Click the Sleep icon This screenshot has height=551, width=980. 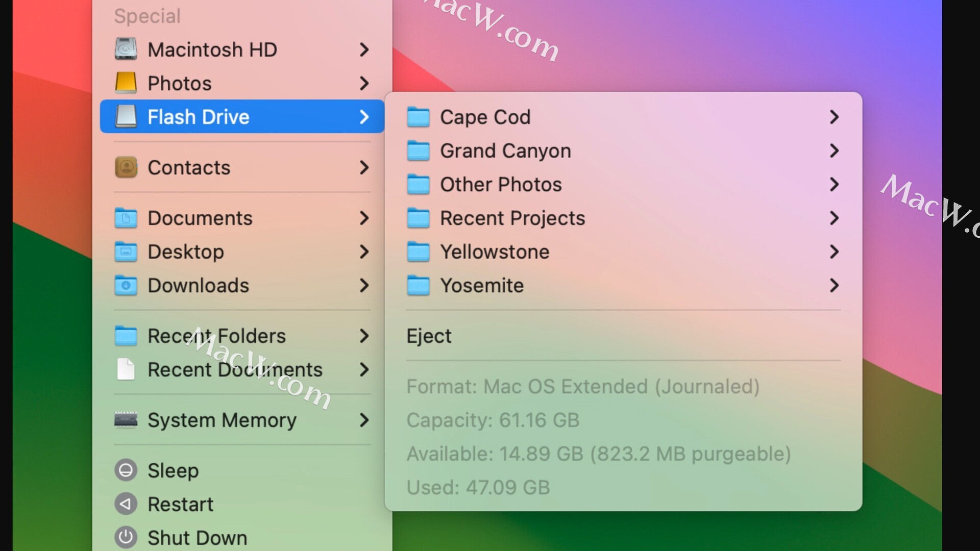click(126, 470)
